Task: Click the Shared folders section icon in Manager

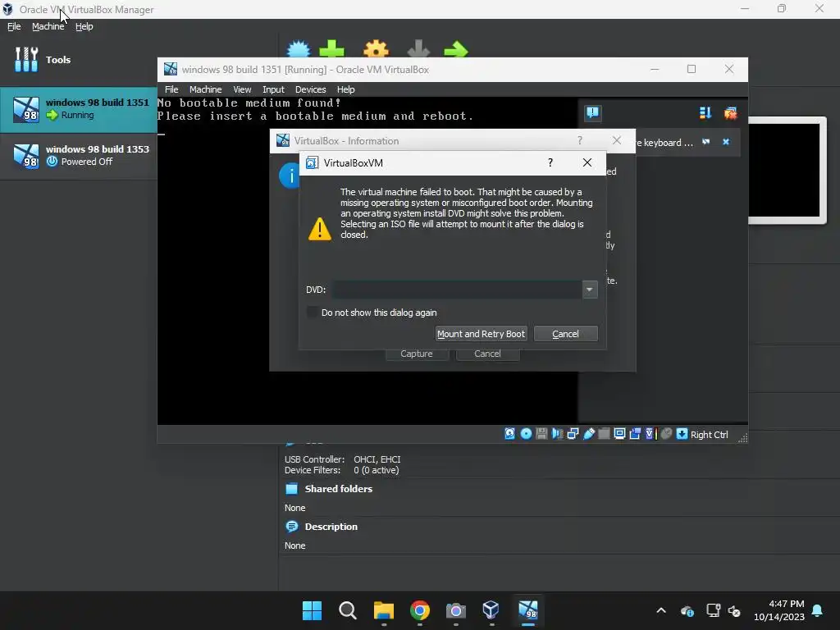Action: [x=291, y=489]
